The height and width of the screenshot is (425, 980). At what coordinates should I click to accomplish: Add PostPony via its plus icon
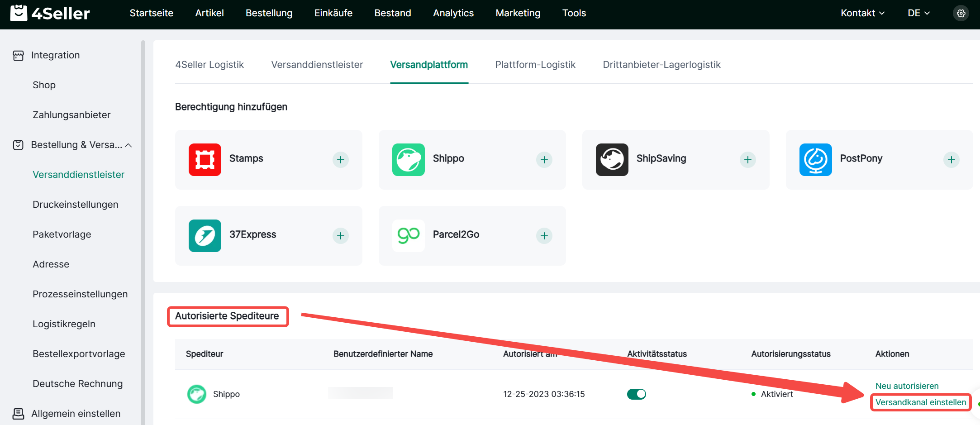[951, 160]
